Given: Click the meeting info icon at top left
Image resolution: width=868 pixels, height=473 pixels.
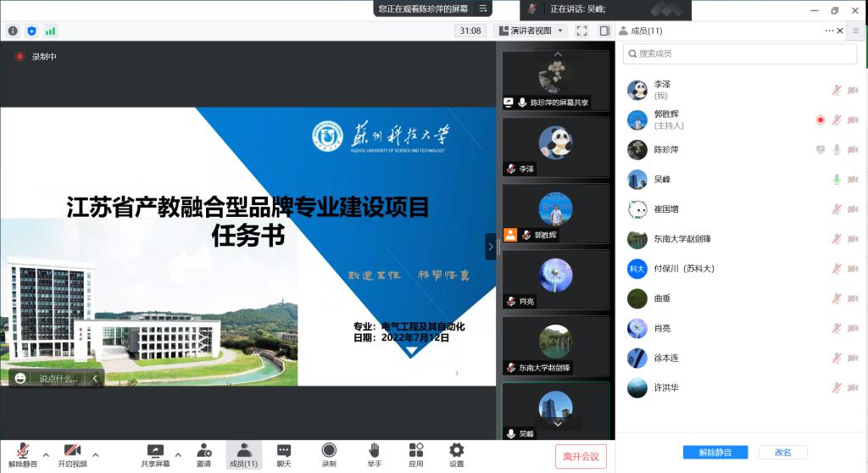Looking at the screenshot, I should pos(13,31).
